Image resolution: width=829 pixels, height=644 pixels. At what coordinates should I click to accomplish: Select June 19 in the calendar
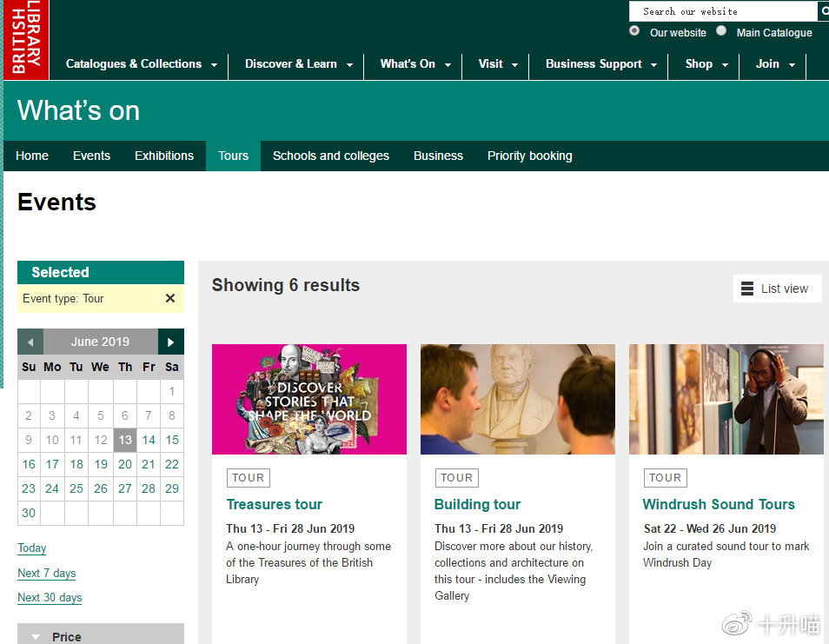[x=101, y=464]
